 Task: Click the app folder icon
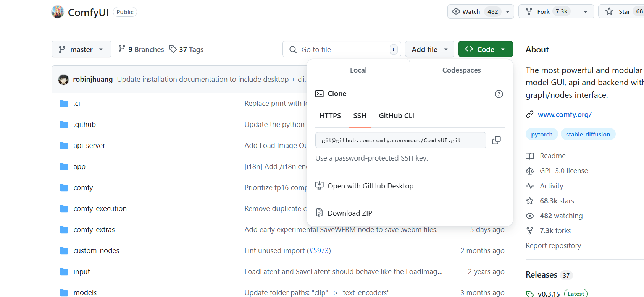[x=64, y=167]
